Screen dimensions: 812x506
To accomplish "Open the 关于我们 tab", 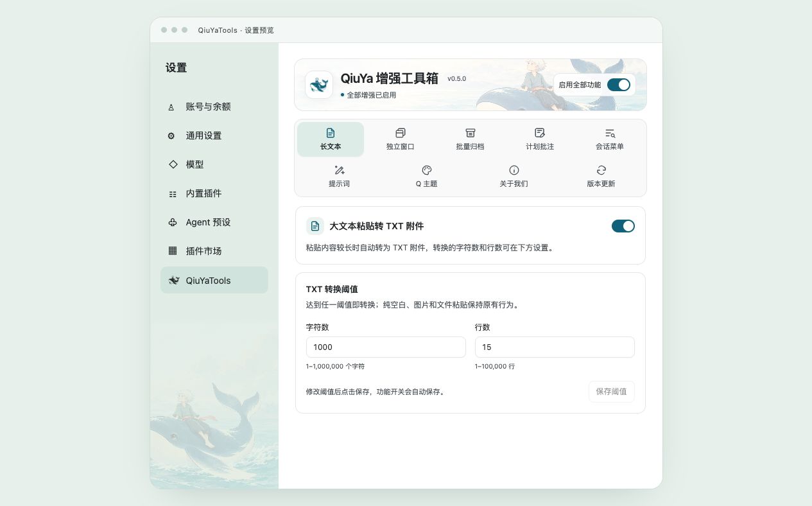I will [514, 177].
